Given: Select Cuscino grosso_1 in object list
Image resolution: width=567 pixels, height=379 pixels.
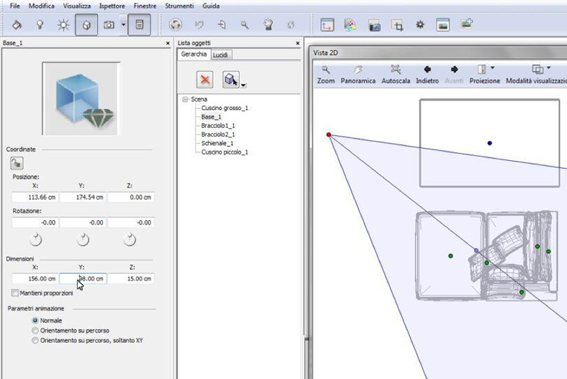Looking at the screenshot, I should click(x=225, y=108).
